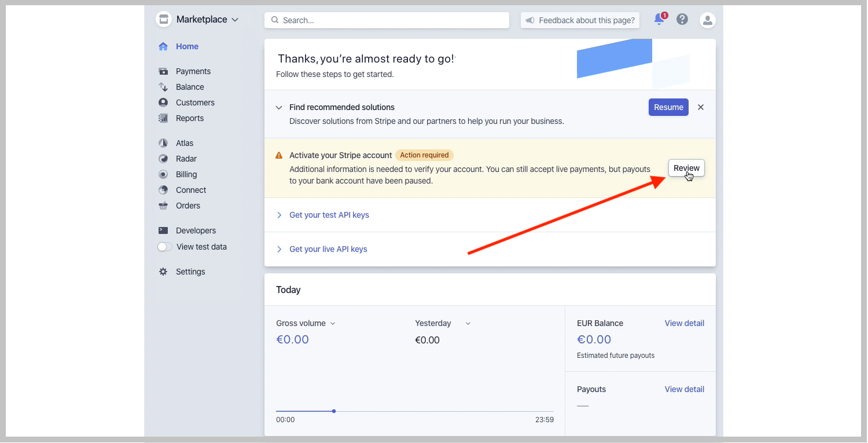The height and width of the screenshot is (443, 868).
Task: Click the Orders basket icon
Action: tap(163, 206)
